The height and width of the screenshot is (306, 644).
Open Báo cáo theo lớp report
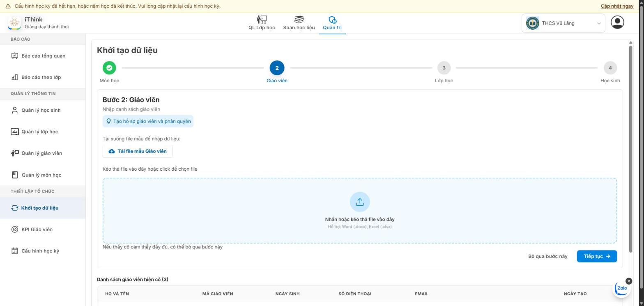43,77
